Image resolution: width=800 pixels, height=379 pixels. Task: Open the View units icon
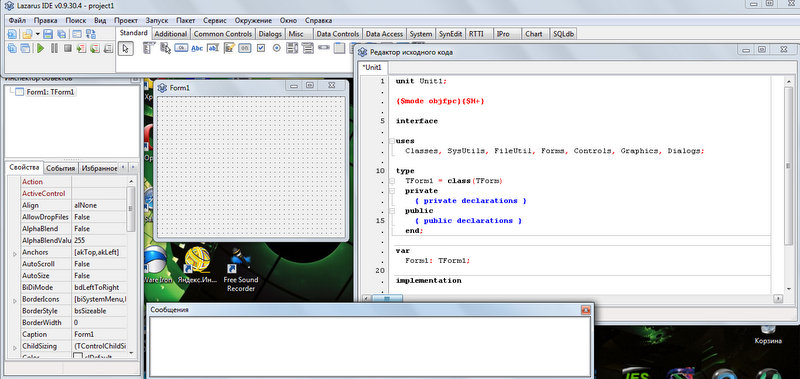[x=12, y=48]
